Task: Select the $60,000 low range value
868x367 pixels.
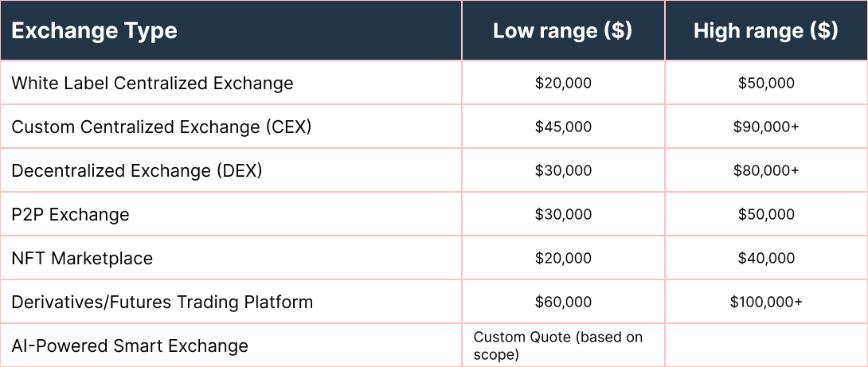Action: [x=563, y=302]
